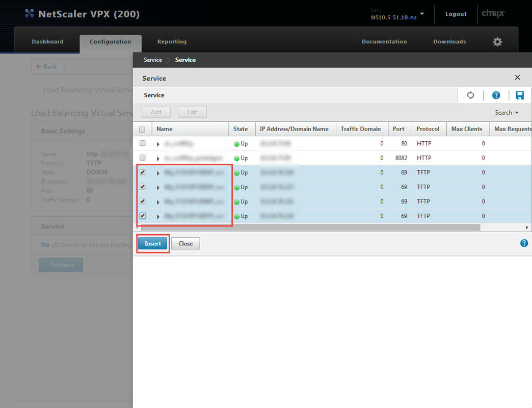Click the Citrix logo in header
Image resolution: width=532 pixels, height=408 pixels.
pyautogui.click(x=493, y=14)
